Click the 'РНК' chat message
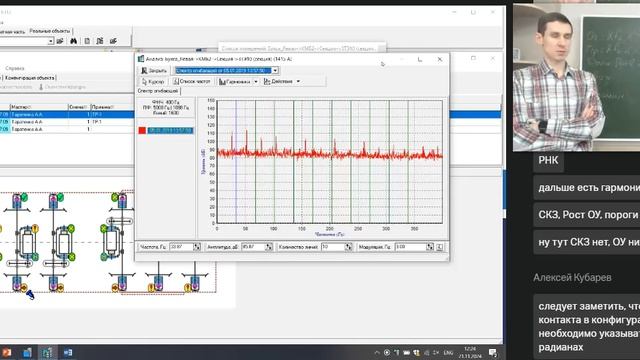Image resolution: width=640 pixels, height=360 pixels. [x=548, y=160]
